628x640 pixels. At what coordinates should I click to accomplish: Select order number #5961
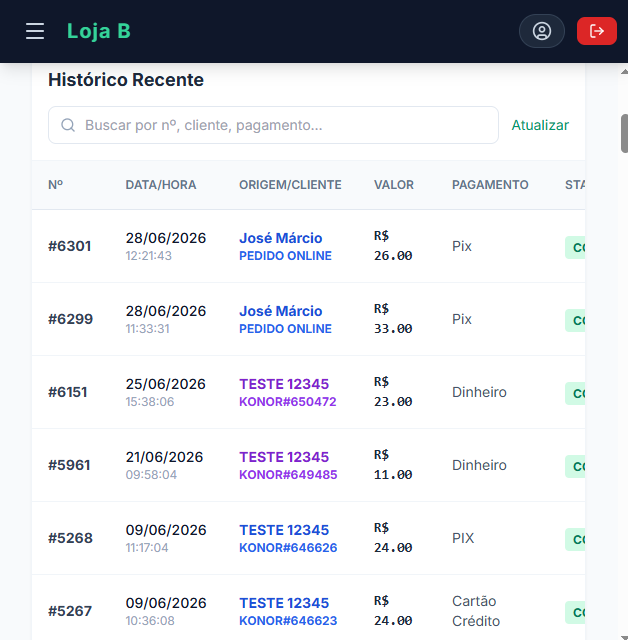click(x=69, y=465)
